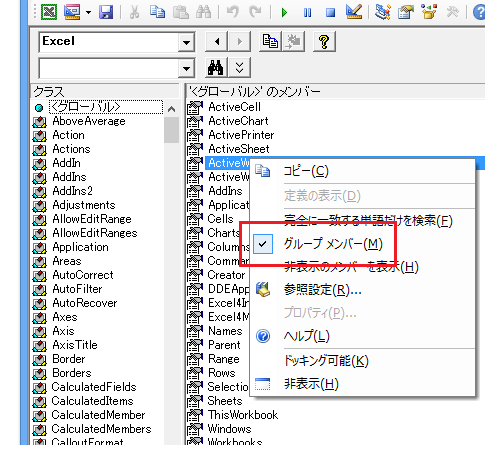
Task: Open Find with the toolbar binoculars icon
Action: (203, 12)
